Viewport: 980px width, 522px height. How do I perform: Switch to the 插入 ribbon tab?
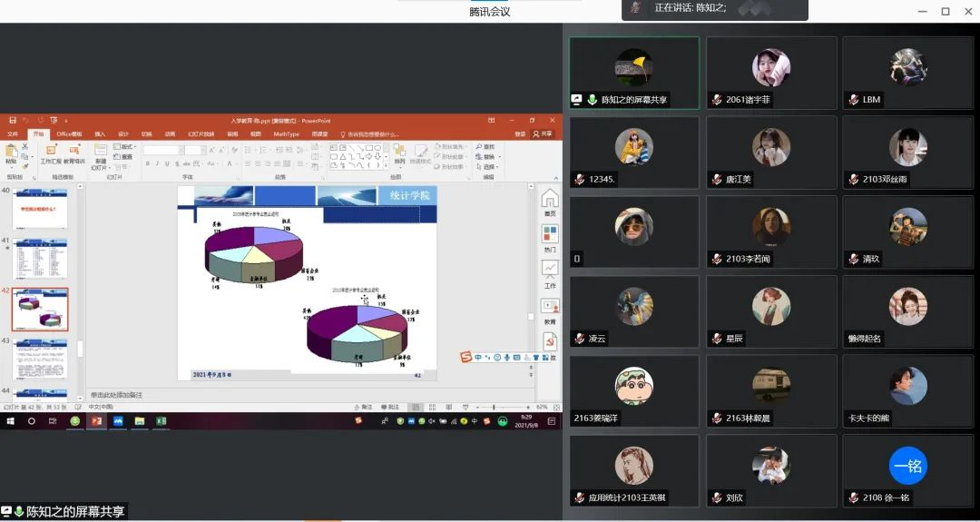(100, 133)
